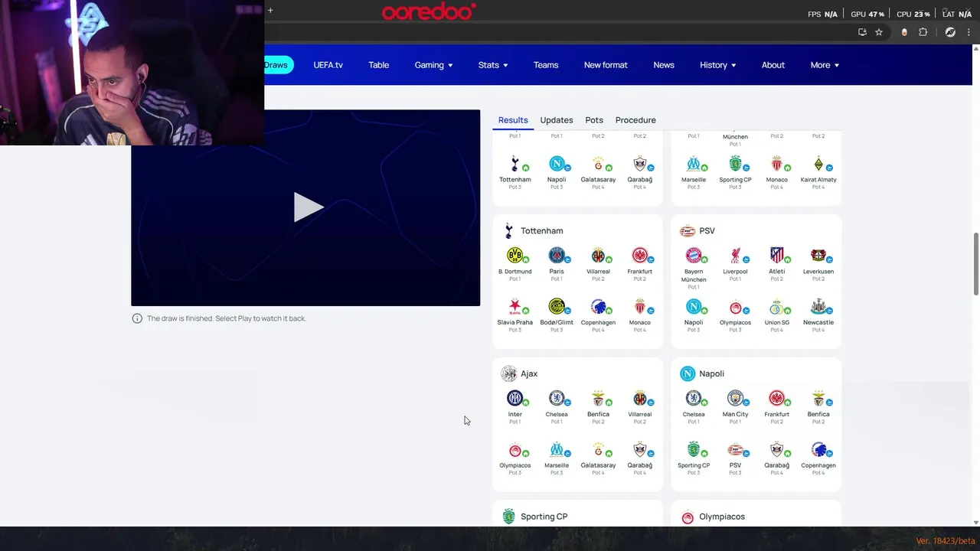Click Villarreal crest in Tottenham card
This screenshot has height=551, width=980.
click(x=598, y=255)
